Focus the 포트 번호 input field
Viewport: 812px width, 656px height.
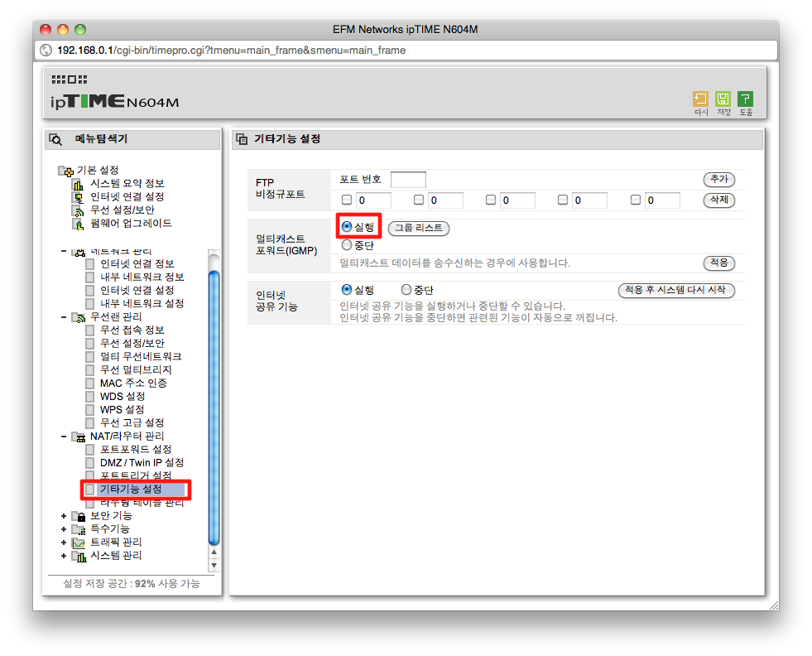click(408, 180)
